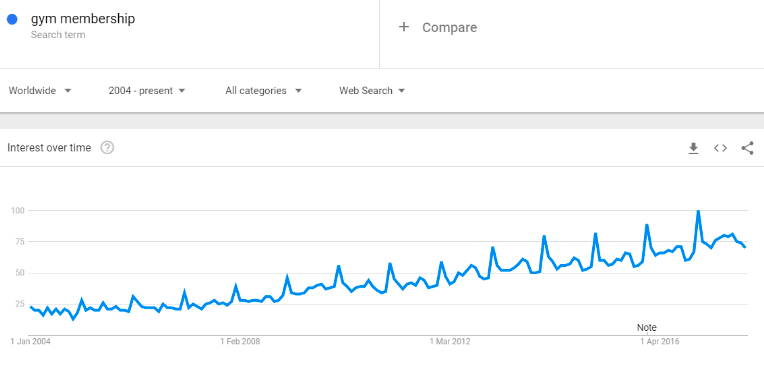Click the plus icon beside Compare

tap(403, 27)
